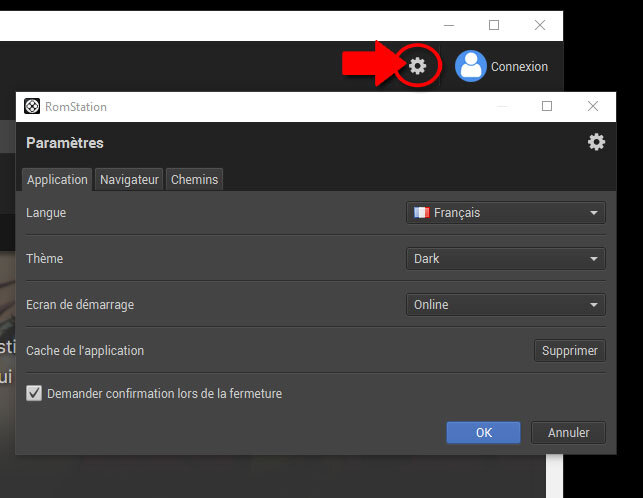
Task: Maximize the RomStation settings dialog
Action: (547, 106)
